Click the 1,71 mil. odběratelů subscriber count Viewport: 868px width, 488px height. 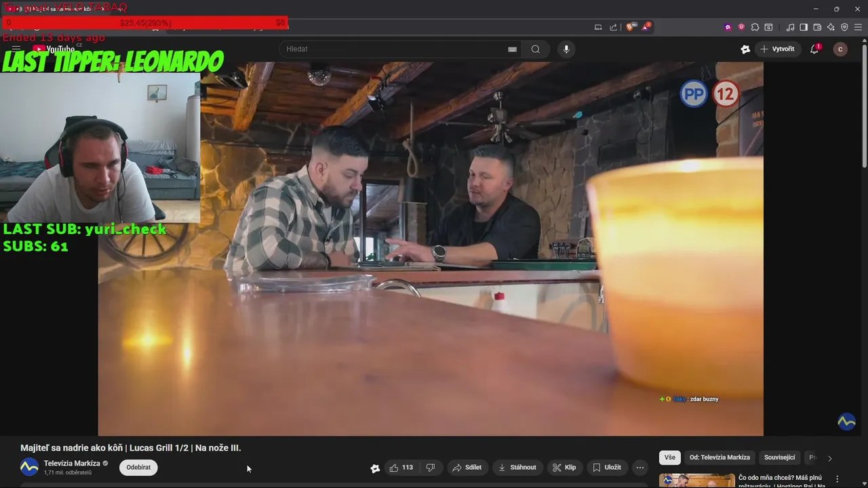pos(68,472)
